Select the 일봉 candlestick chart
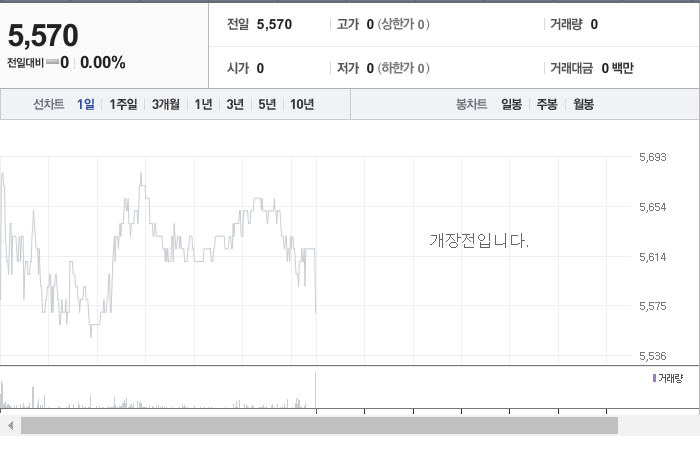Screen dimensions: 700x450 tap(511, 104)
